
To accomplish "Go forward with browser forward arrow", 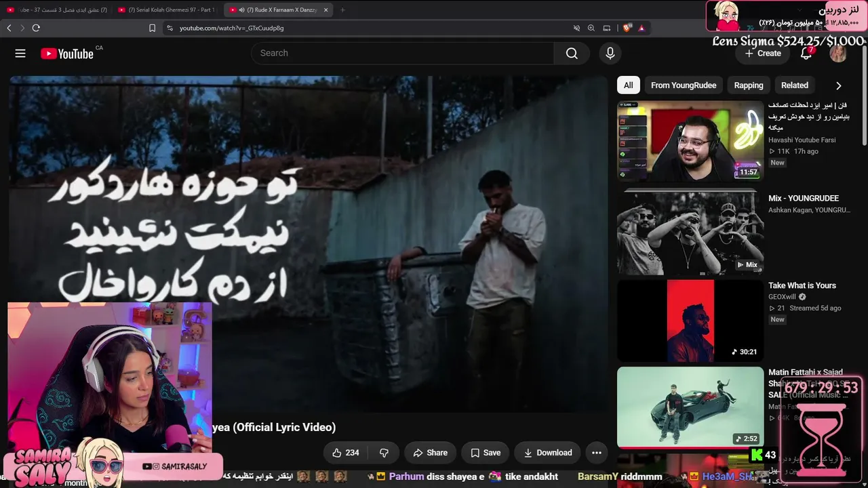I will [x=22, y=28].
